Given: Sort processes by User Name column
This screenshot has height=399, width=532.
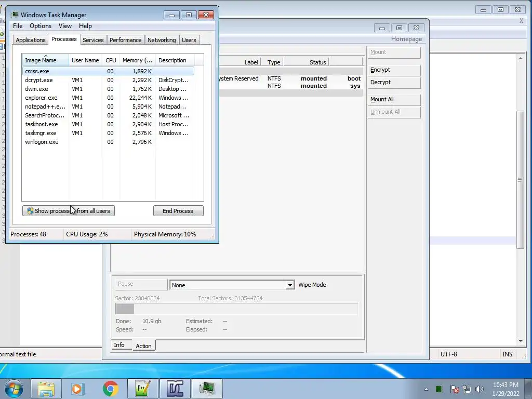Looking at the screenshot, I should (x=85, y=60).
